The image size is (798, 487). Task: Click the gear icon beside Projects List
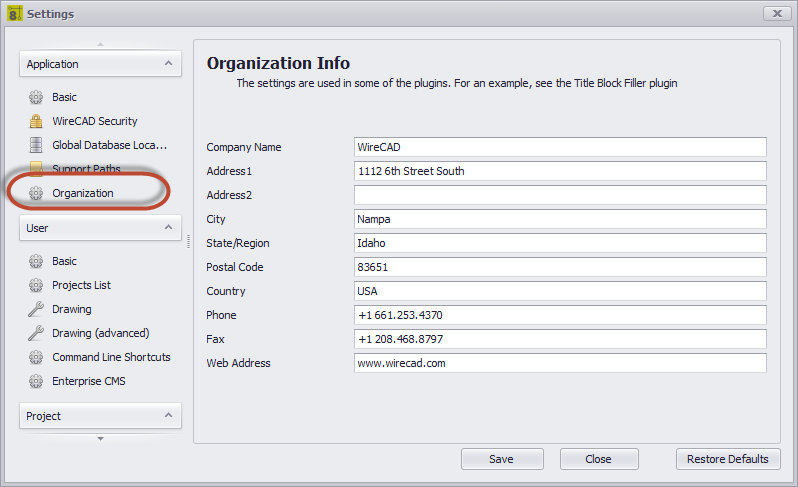tap(36, 285)
